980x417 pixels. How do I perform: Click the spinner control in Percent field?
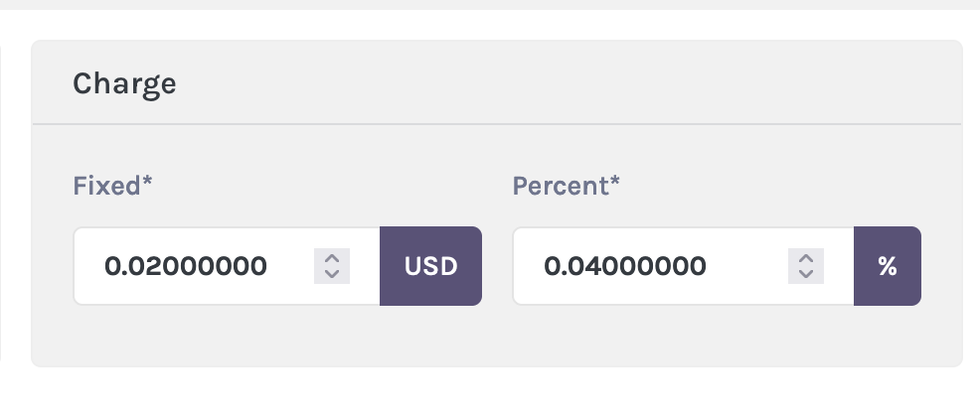tap(806, 266)
